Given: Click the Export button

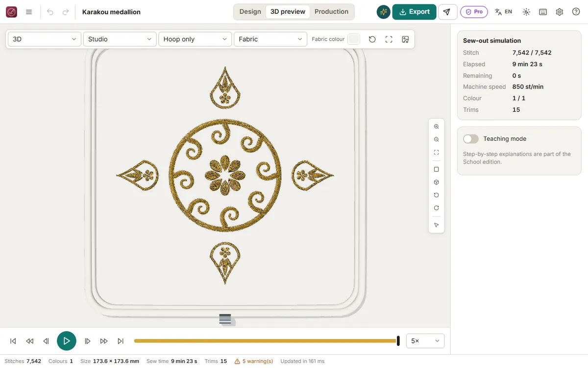Looking at the screenshot, I should pos(415,12).
